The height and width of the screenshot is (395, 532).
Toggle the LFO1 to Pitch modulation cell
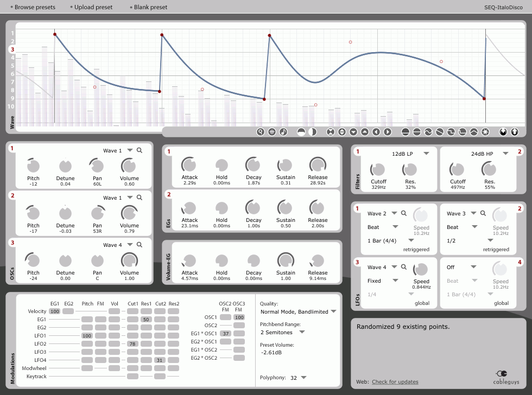(87, 336)
